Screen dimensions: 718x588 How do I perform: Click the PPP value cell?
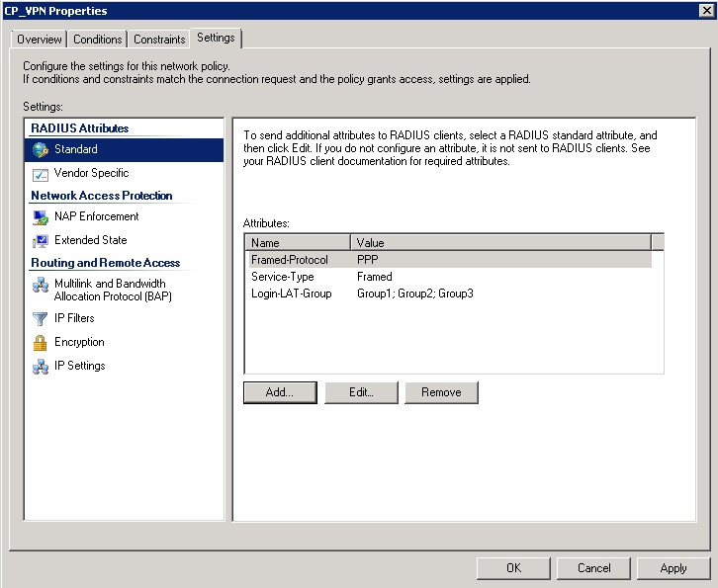point(368,260)
